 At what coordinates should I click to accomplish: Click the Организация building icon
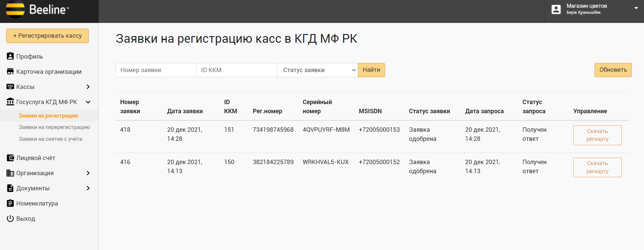pos(10,173)
